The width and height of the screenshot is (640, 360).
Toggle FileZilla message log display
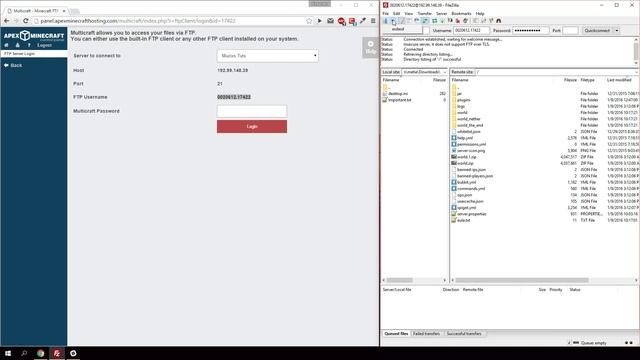[402, 20]
